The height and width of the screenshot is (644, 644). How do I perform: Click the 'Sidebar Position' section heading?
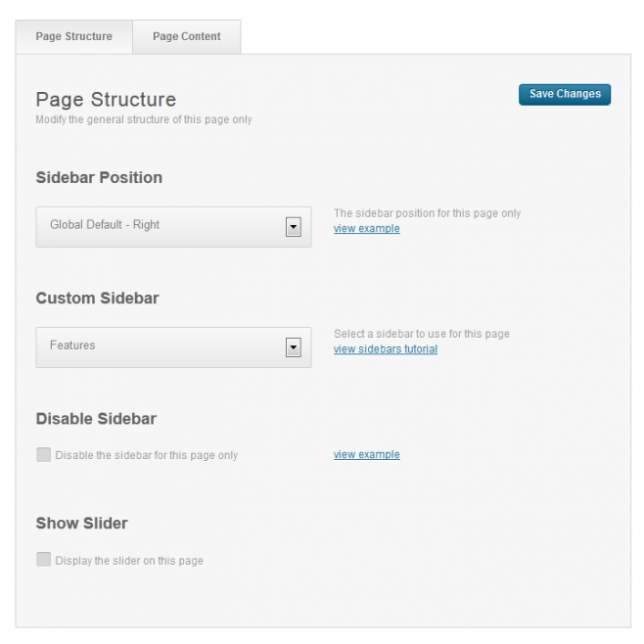[99, 177]
